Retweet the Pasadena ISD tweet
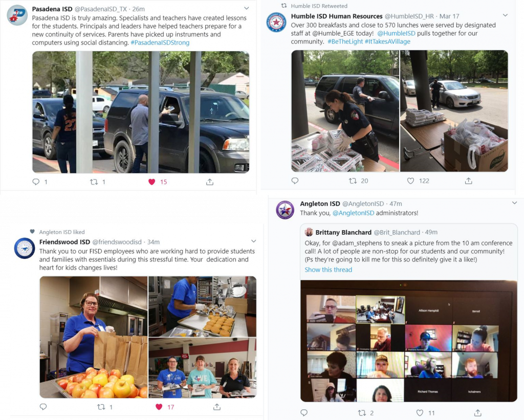Image resolution: width=524 pixels, height=420 pixels. click(94, 182)
